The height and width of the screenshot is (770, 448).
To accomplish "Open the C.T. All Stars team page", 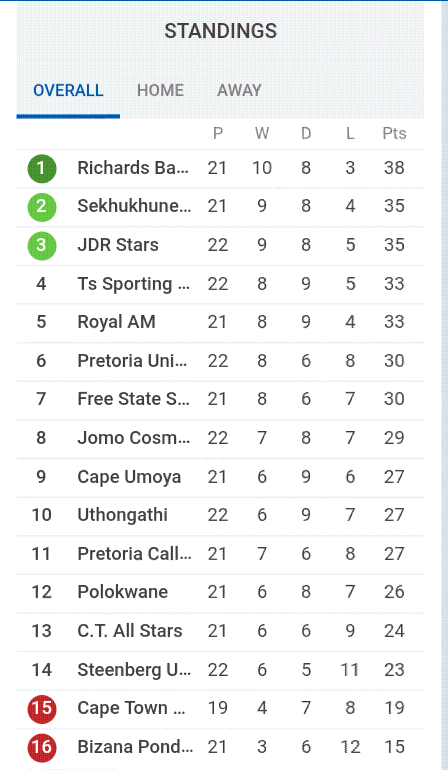I will 130,631.
